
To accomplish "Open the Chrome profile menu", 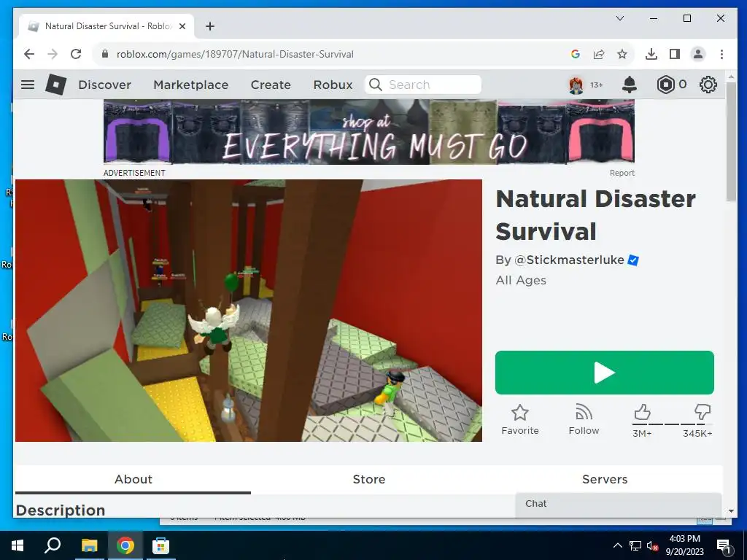I will coord(698,54).
